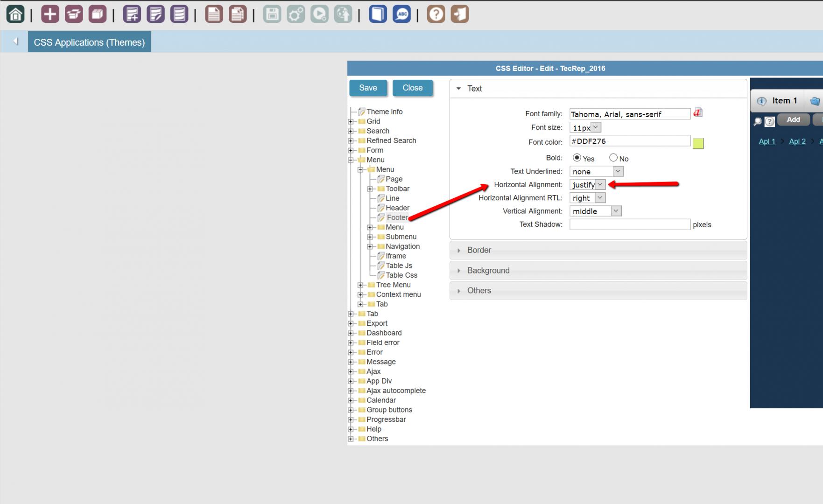The width and height of the screenshot is (823, 504).
Task: Click the greyed floppy disk save icon
Action: (x=272, y=14)
